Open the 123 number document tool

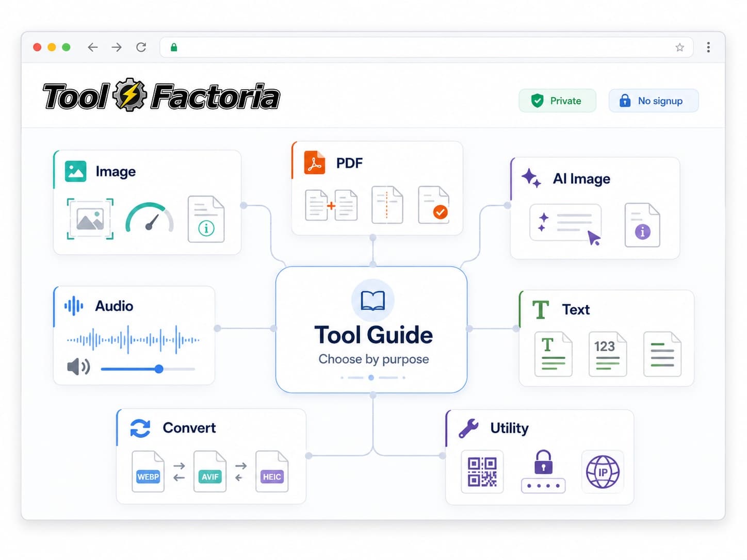[x=608, y=354]
